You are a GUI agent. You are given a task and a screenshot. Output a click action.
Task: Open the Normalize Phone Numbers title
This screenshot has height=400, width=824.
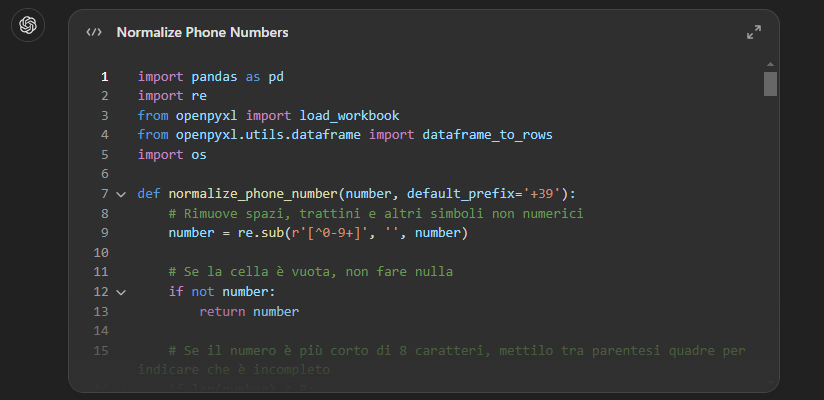(x=202, y=33)
